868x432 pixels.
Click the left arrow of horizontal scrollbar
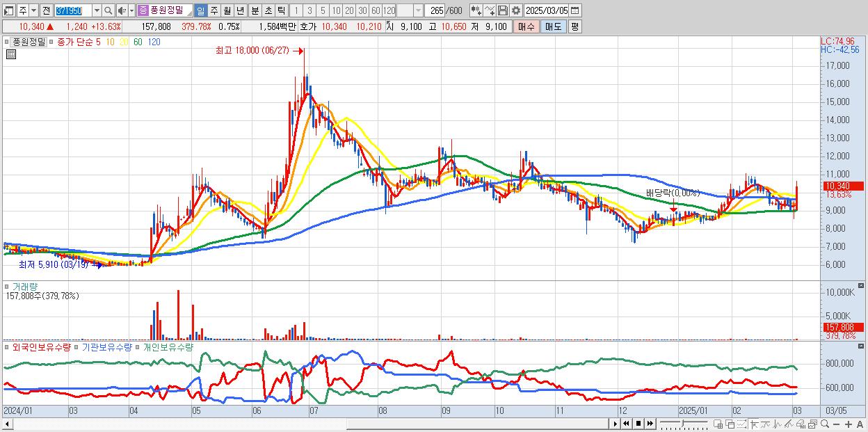7,424
